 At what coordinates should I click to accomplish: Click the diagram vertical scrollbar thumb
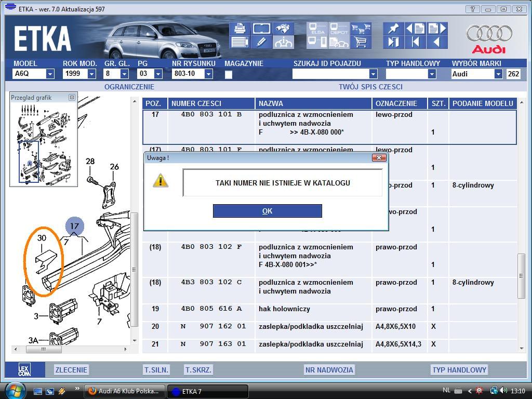coord(135,270)
